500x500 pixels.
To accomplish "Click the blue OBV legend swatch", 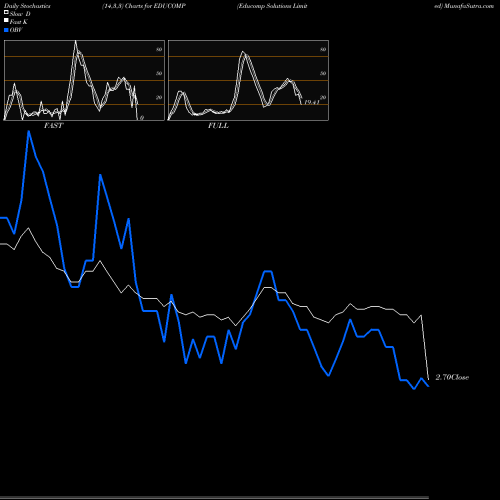I will (6, 30).
